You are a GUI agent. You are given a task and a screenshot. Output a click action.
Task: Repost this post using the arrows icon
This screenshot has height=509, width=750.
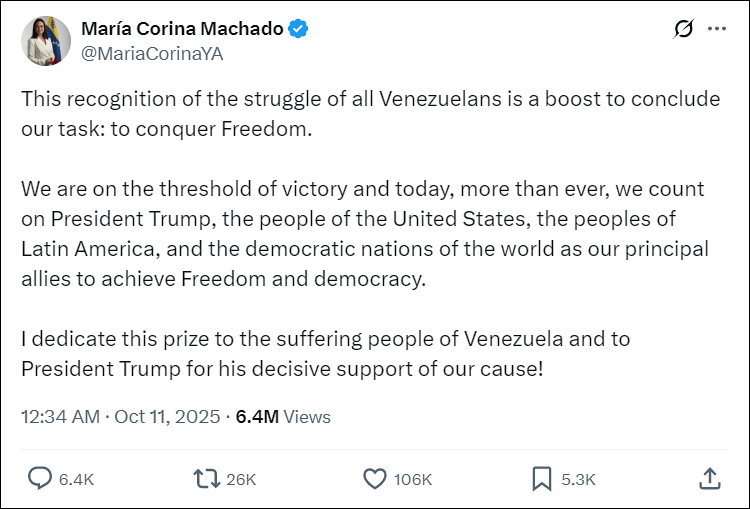point(206,479)
